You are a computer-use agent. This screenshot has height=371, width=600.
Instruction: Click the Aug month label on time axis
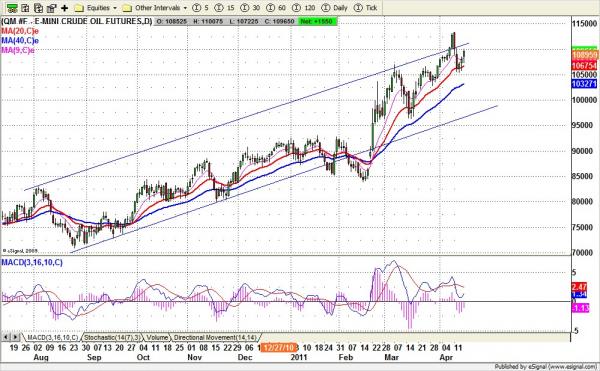(x=41, y=358)
